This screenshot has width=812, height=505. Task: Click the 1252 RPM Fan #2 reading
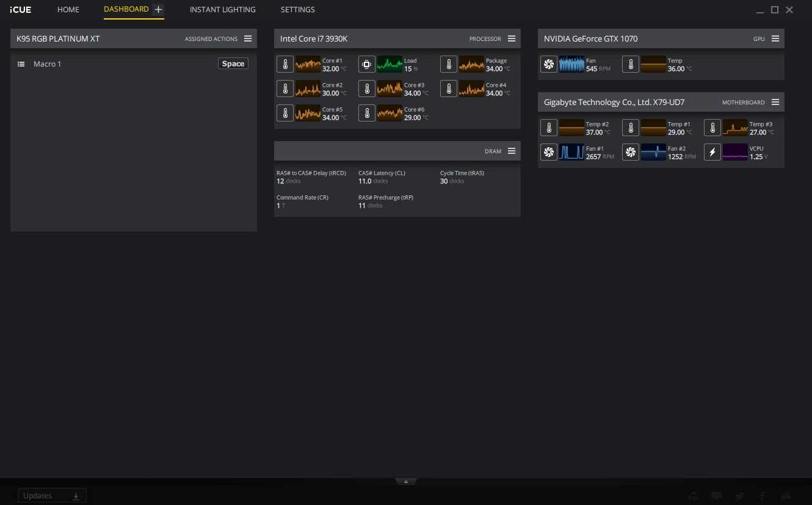pos(682,157)
